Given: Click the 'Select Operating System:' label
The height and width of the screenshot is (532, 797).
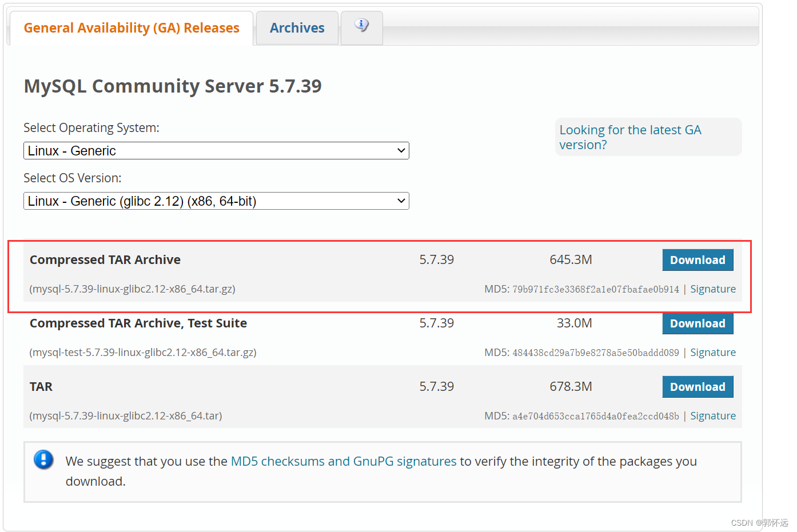Looking at the screenshot, I should [91, 128].
